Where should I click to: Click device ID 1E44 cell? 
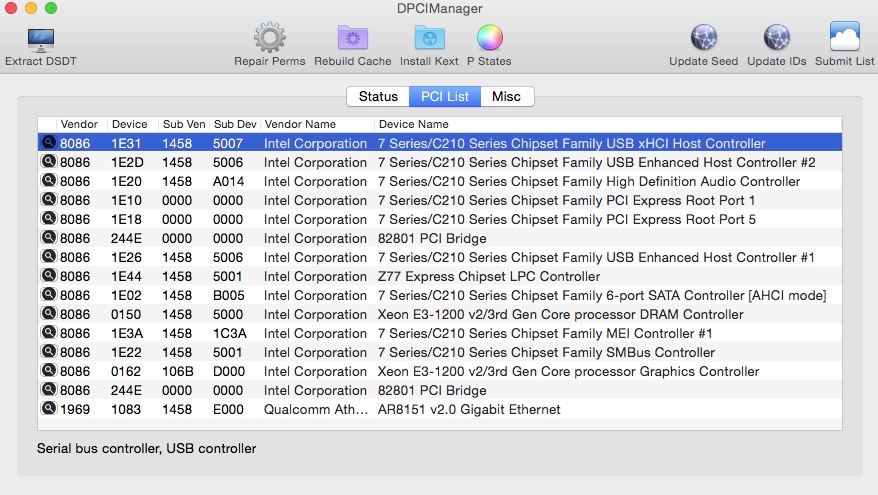point(126,277)
